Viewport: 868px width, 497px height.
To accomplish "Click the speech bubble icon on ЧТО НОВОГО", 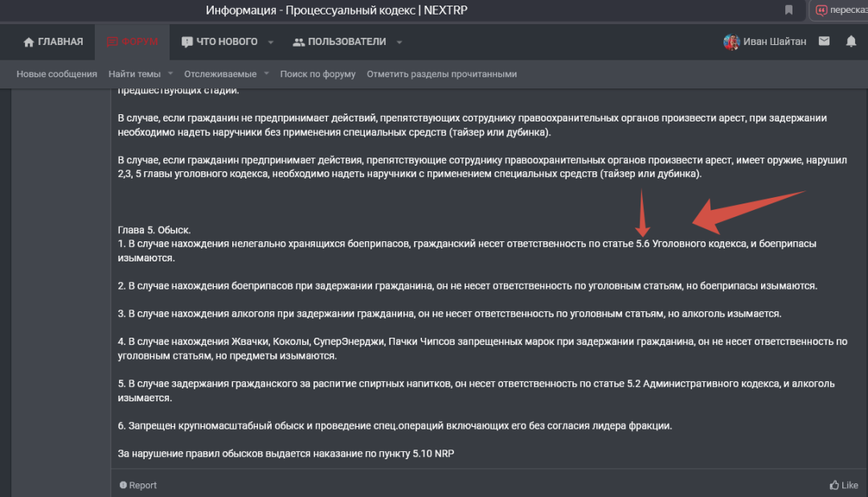I will pos(186,41).
